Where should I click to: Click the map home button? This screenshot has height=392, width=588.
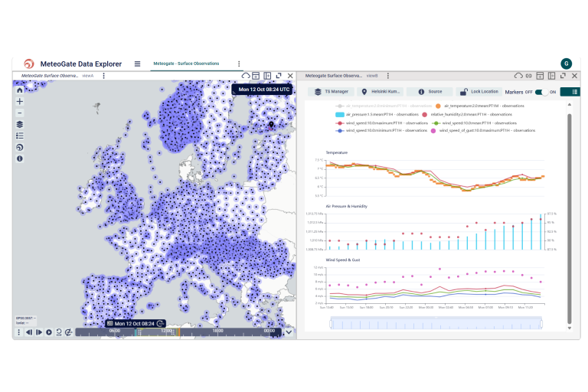[x=20, y=90]
